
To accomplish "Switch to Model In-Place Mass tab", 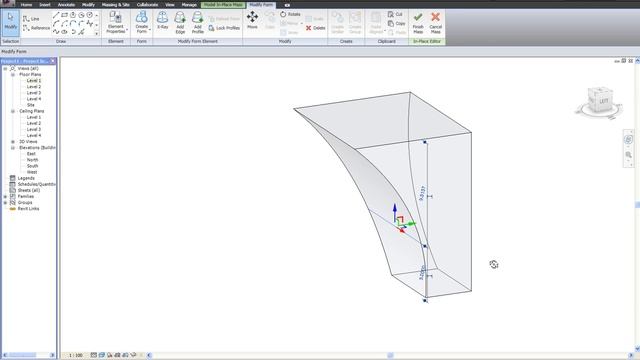I will click(223, 4).
